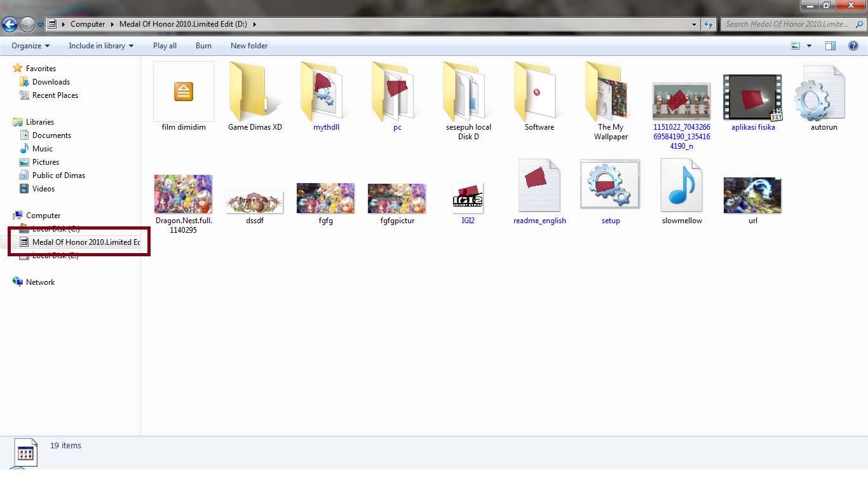Open the Include in library dropdown
Image resolution: width=868 pixels, height=489 pixels.
[x=101, y=46]
